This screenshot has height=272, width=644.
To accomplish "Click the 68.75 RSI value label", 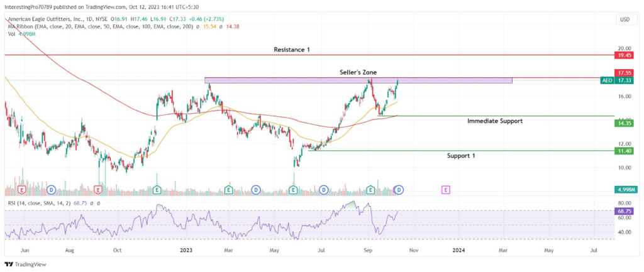I will click(625, 210).
